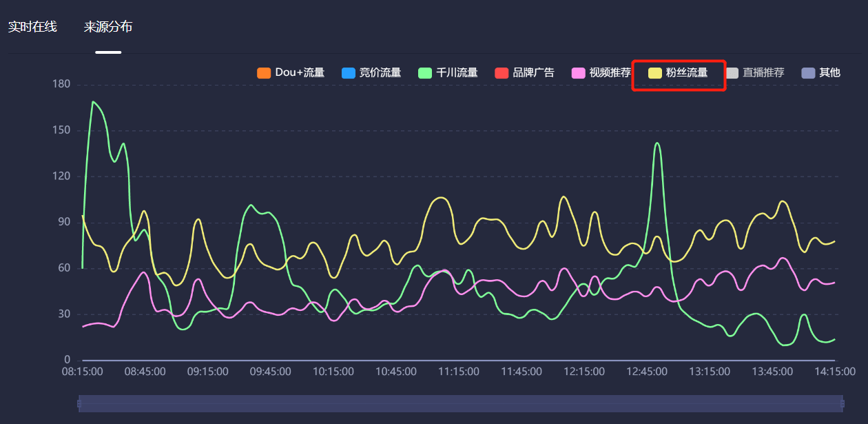The width and height of the screenshot is (868, 424).
Task: Click the 30 y-axis value
Action: pos(64,314)
